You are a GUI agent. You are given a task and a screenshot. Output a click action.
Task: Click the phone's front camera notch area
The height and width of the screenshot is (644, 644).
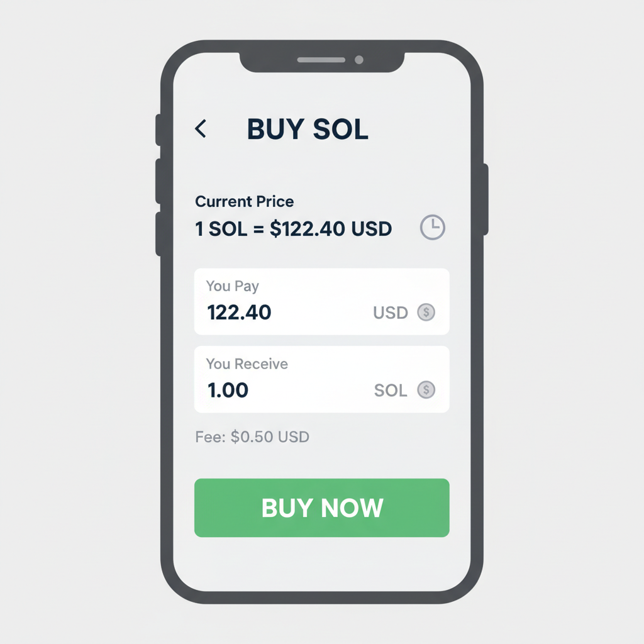(322, 60)
